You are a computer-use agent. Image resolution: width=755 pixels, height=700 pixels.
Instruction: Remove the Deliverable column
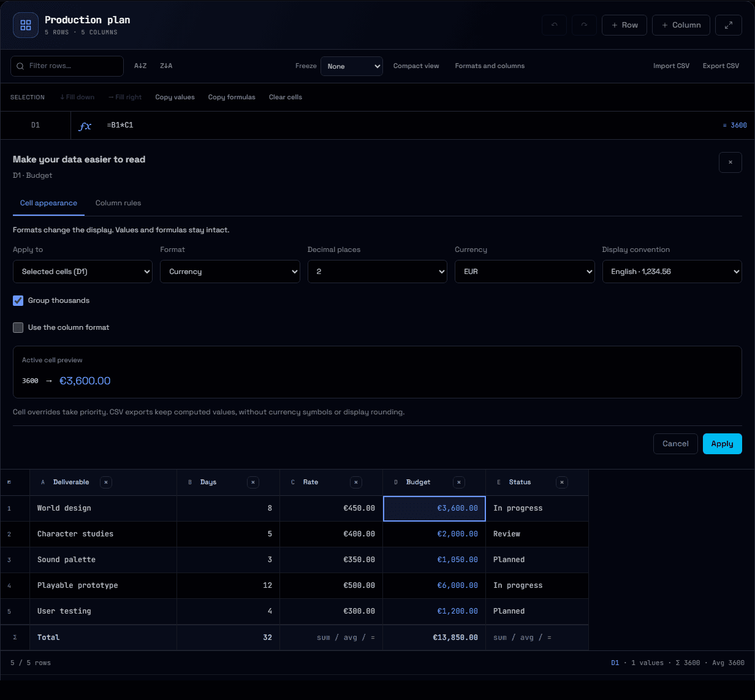106,482
